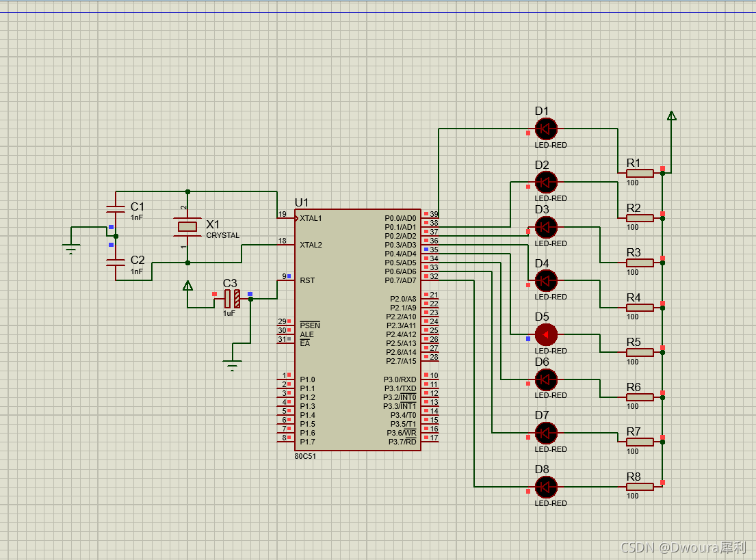Click the U1 reference label
This screenshot has height=560, width=756.
pos(301,202)
